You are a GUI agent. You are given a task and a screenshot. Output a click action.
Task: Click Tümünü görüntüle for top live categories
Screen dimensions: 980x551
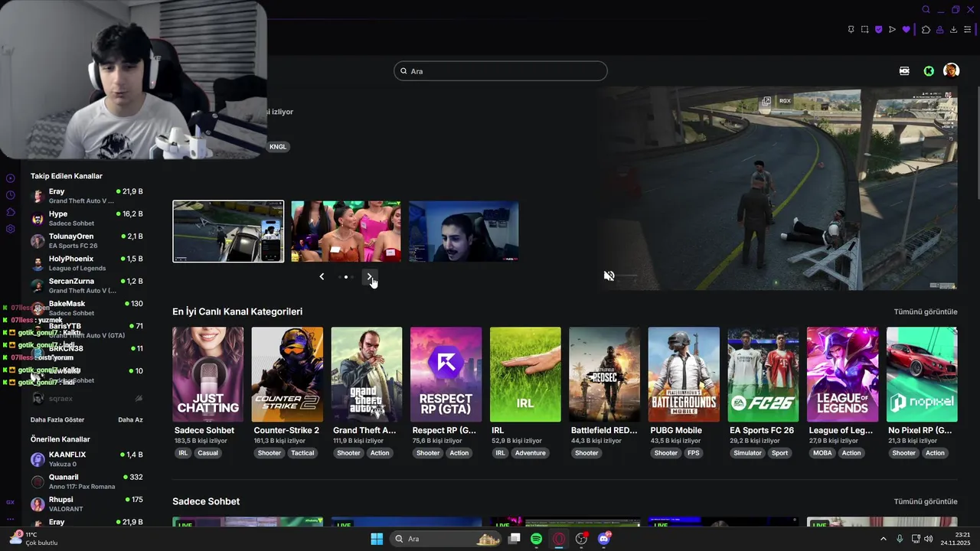coord(926,311)
